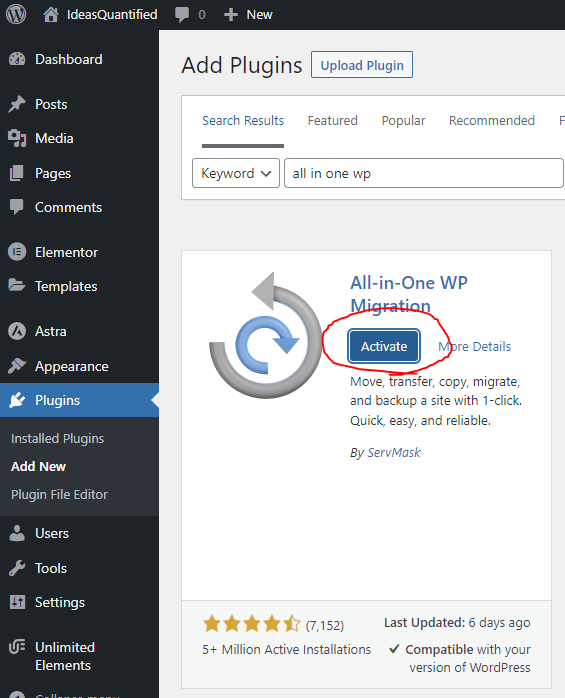
Task: Open More Details for the plugin
Action: [x=475, y=346]
